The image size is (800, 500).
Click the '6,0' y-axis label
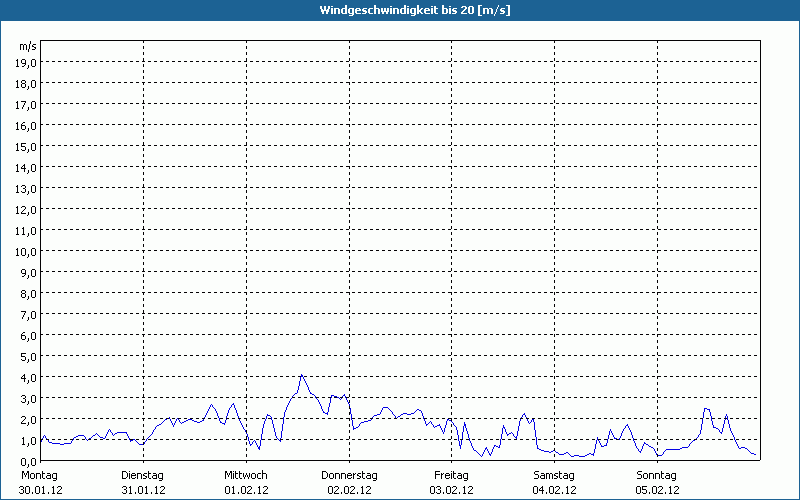pos(28,336)
